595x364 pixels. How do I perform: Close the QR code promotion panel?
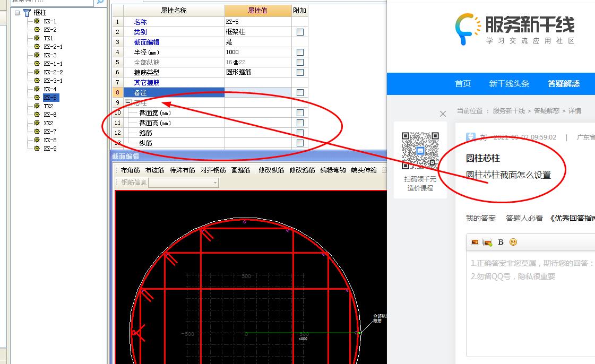click(x=443, y=114)
